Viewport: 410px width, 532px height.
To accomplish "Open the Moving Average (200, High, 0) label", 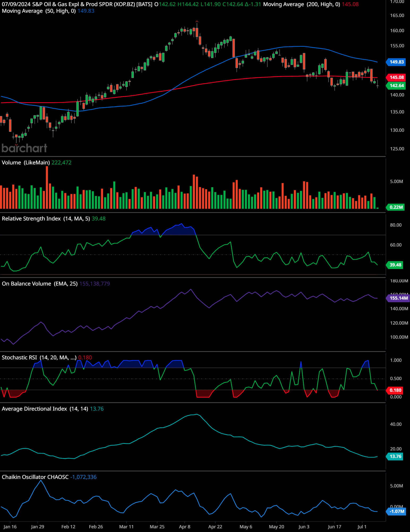I will [302, 4].
